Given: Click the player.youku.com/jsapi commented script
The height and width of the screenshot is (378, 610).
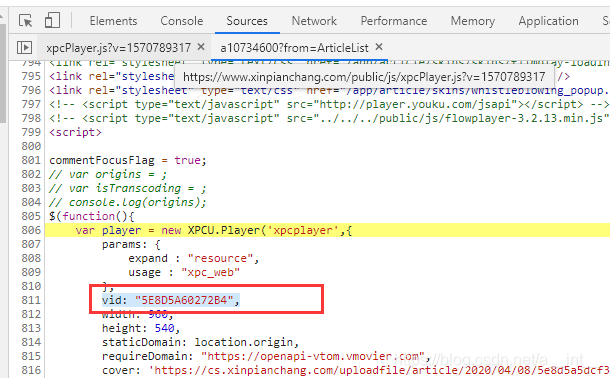Looking at the screenshot, I should point(329,104).
